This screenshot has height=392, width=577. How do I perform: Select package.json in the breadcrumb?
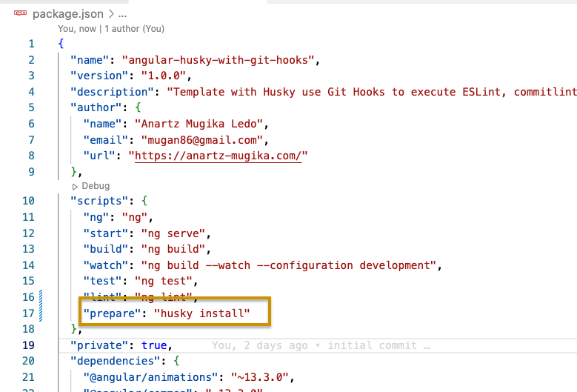[x=68, y=14]
